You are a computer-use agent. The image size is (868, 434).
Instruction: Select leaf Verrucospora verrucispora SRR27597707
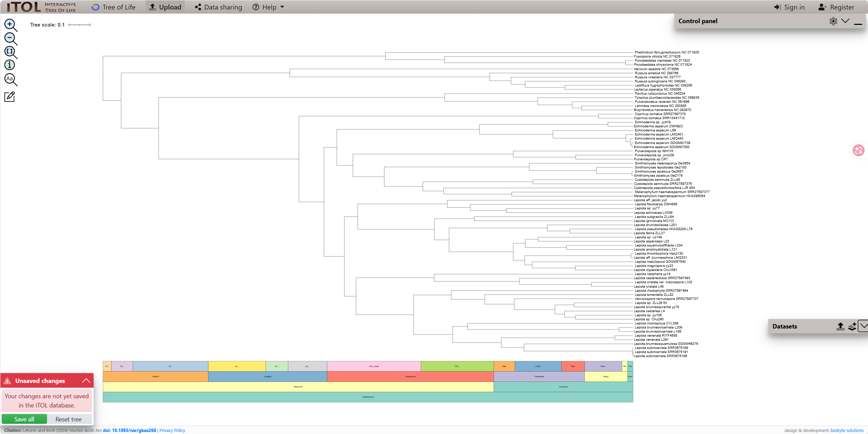coord(666,299)
